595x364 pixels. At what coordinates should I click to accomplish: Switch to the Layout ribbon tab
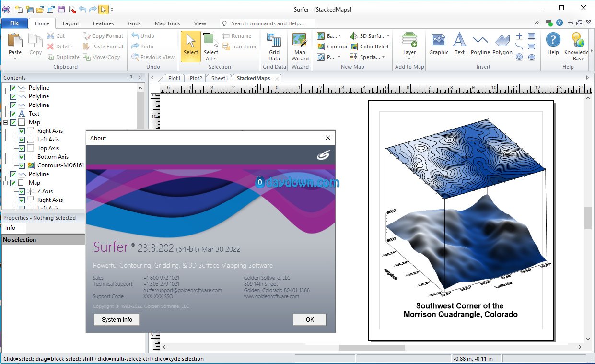71,23
